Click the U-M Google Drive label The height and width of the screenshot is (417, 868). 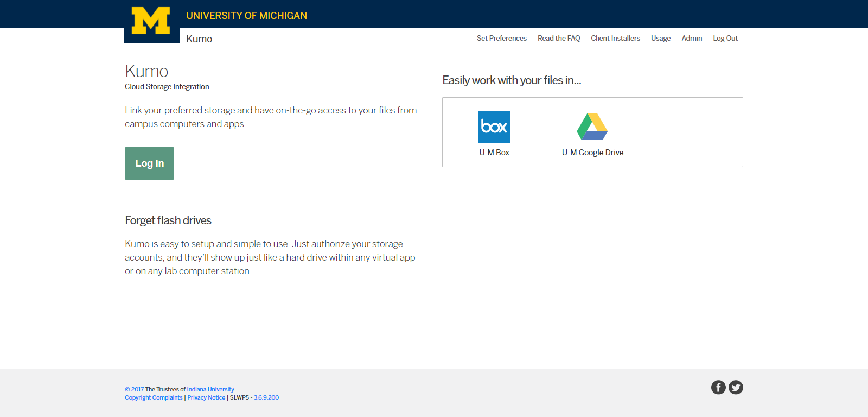point(592,153)
